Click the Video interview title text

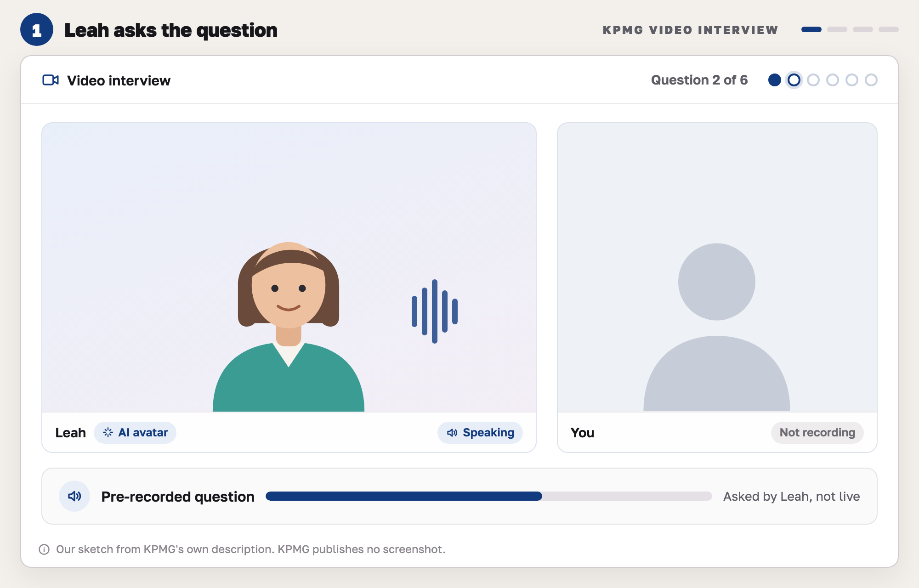click(x=119, y=80)
